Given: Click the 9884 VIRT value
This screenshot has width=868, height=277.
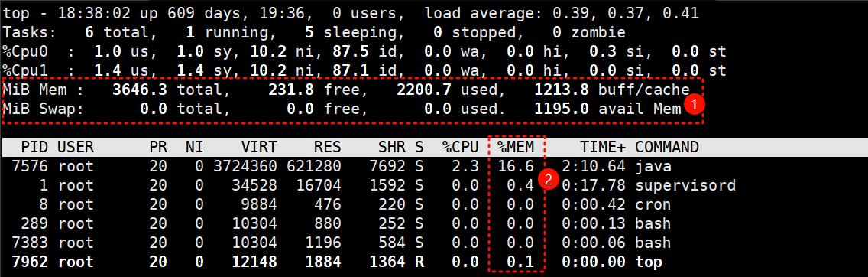Looking at the screenshot, I should 258,204.
